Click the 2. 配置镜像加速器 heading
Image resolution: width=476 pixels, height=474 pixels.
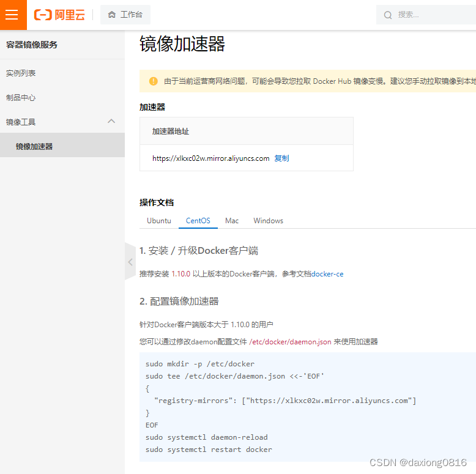[179, 302]
